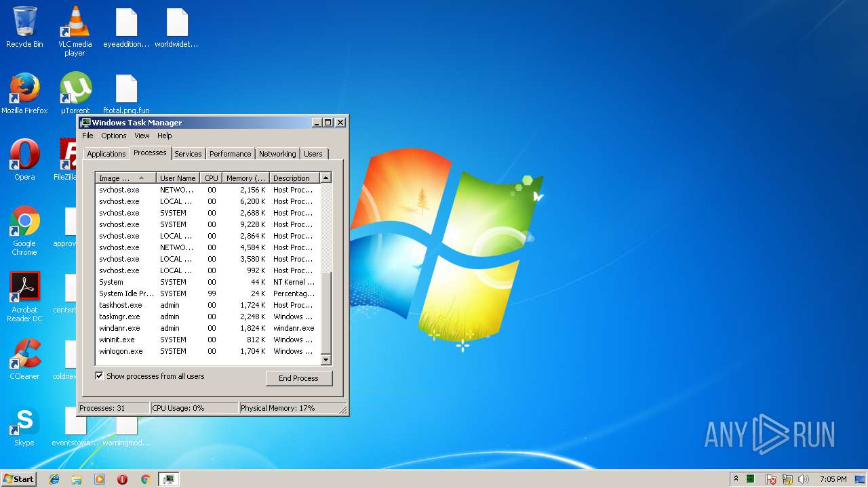Viewport: 868px width, 488px height.
Task: Launch VLC media player shortcut
Action: [x=75, y=32]
